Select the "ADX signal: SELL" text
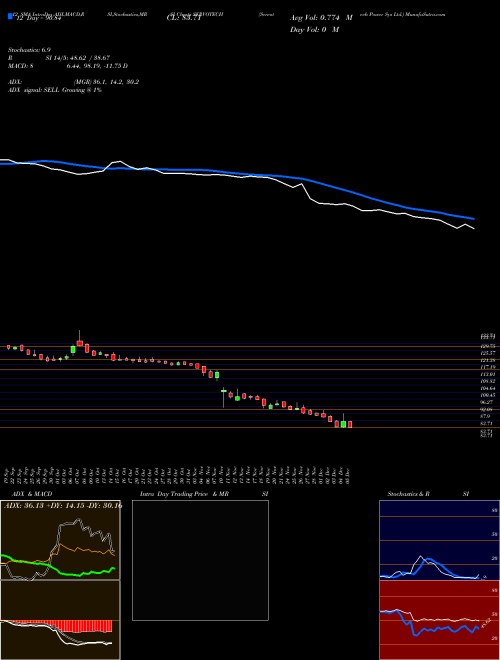The height and width of the screenshot is (660, 500). pos(34,90)
